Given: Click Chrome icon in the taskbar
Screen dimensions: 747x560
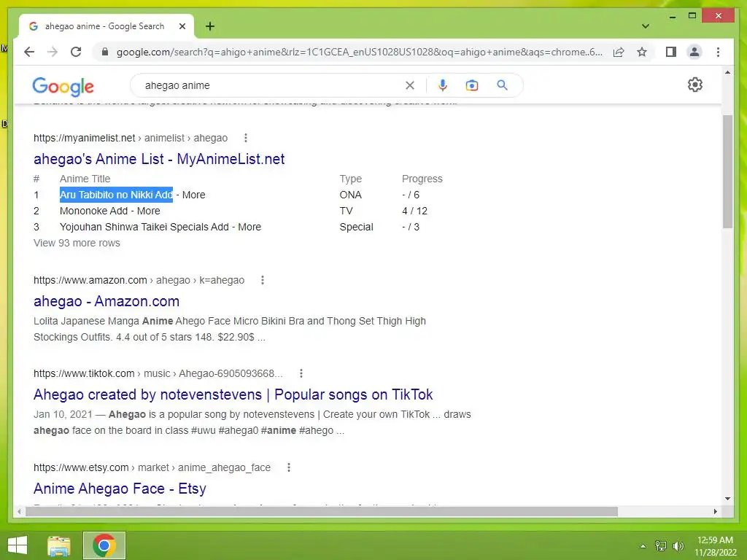Looking at the screenshot, I should (104, 545).
